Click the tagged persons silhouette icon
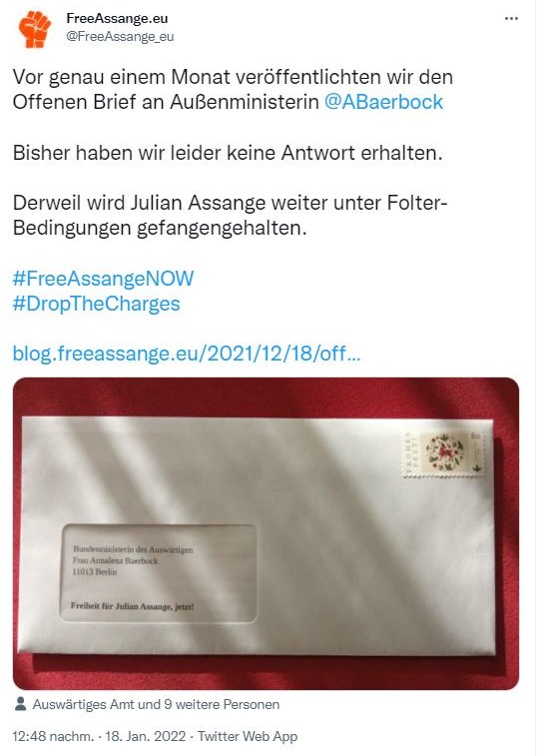Viewport: 537px width, 756px height. pos(20,704)
